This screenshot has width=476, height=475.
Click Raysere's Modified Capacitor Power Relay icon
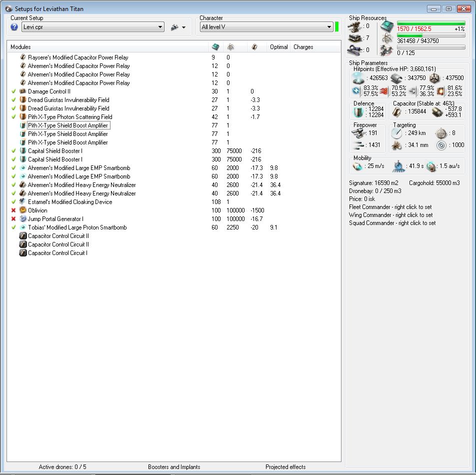coord(23,57)
